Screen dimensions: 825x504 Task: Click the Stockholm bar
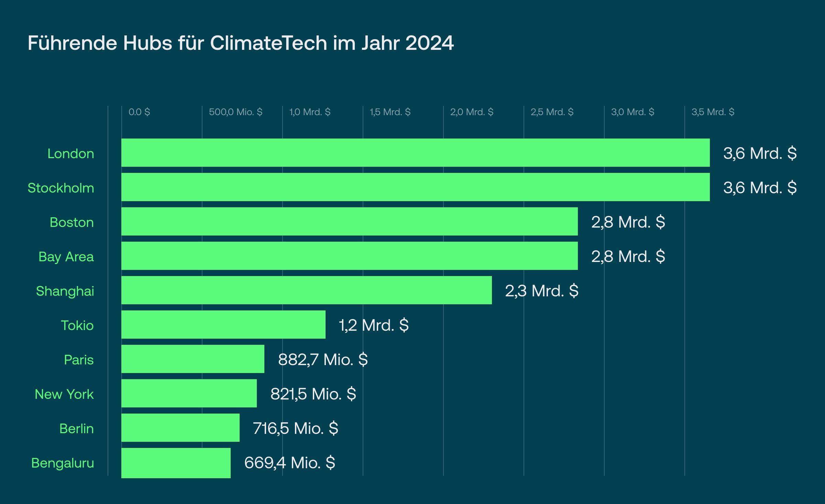click(415, 187)
